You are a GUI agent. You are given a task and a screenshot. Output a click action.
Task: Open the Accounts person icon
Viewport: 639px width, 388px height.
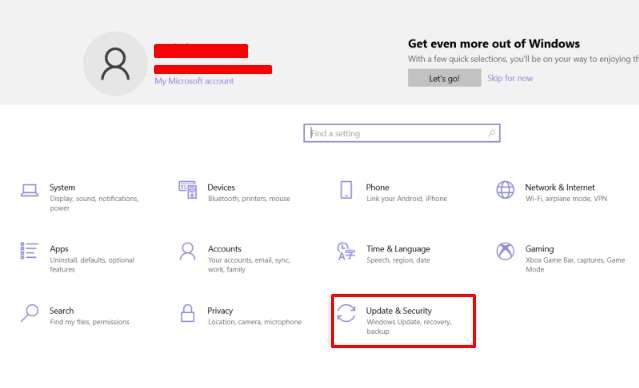point(187,251)
